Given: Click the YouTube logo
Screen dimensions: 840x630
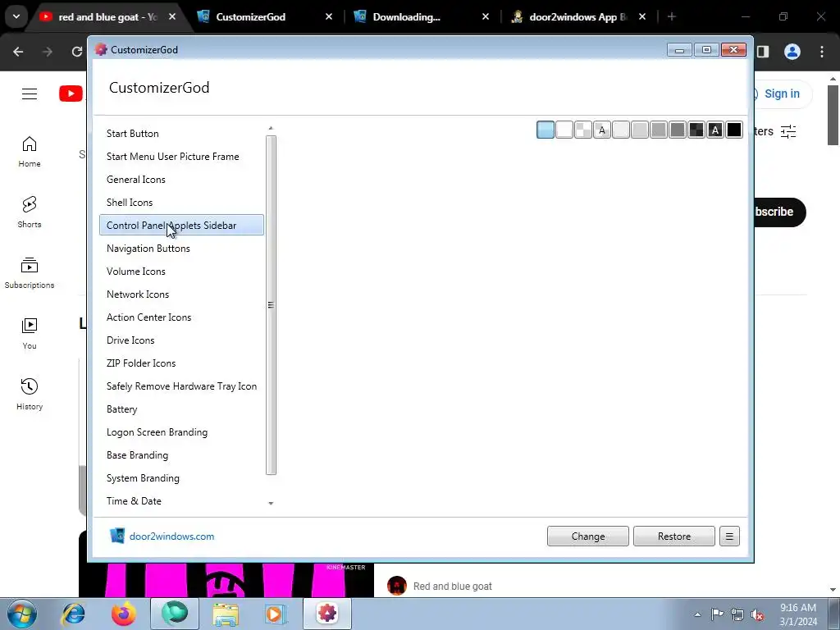Looking at the screenshot, I should (x=71, y=94).
